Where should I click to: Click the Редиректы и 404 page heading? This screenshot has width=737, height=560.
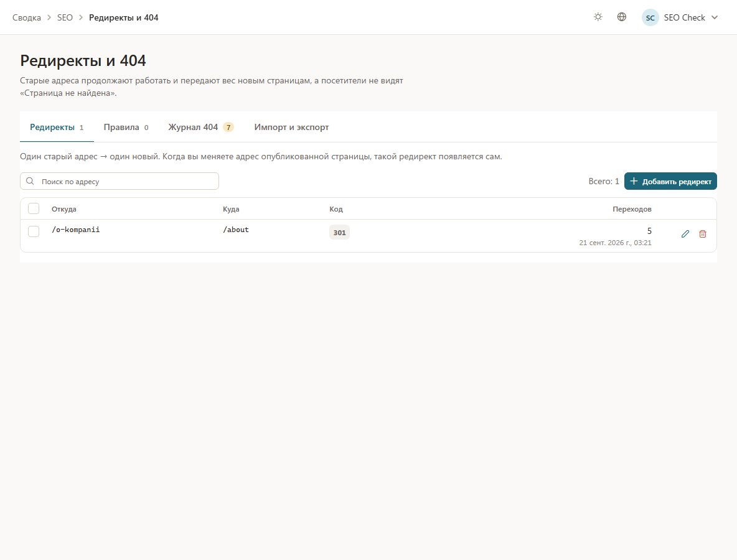pos(83,60)
